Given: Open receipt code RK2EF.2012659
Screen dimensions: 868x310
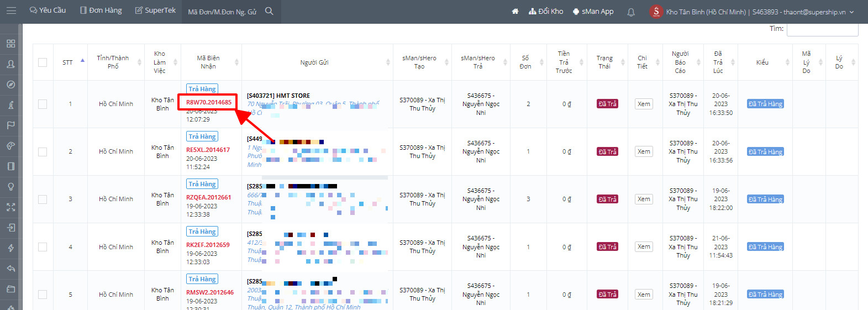Looking at the screenshot, I should (208, 245).
